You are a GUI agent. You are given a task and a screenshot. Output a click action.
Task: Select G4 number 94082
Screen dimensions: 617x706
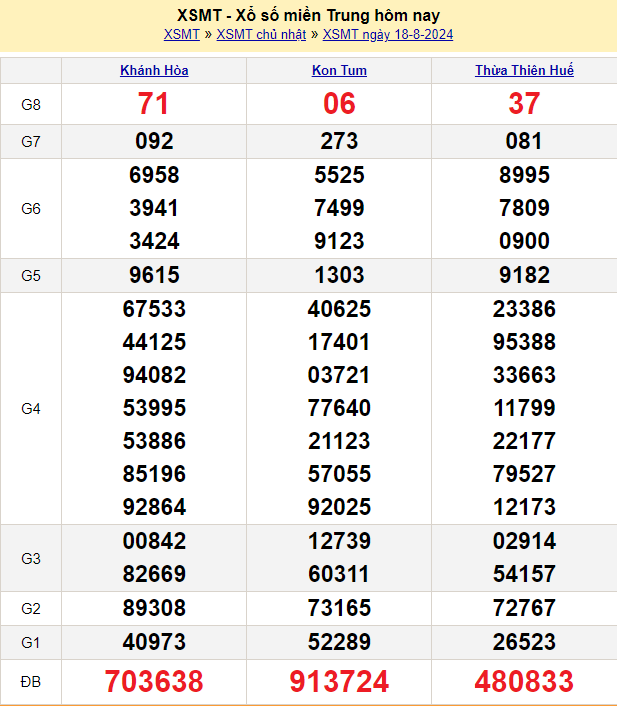[x=154, y=375]
